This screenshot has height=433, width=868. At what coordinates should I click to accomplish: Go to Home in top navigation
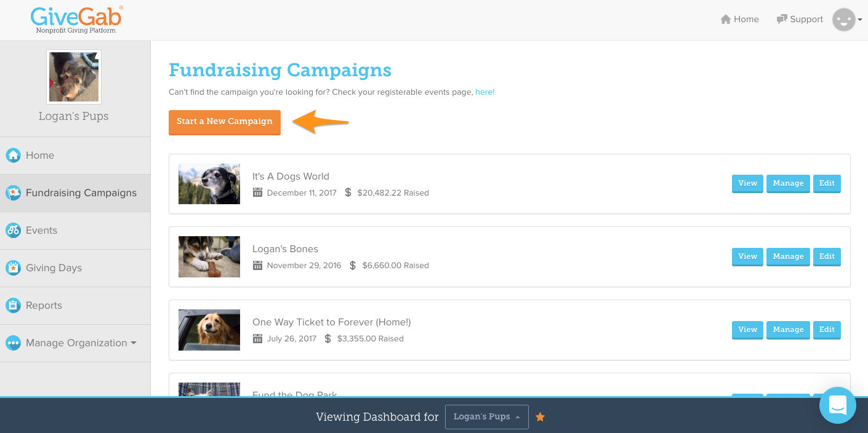(739, 19)
